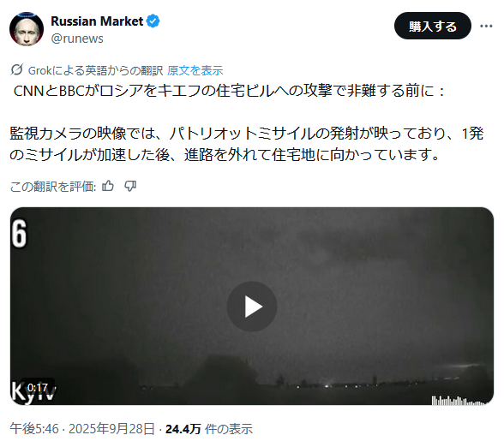Rate translation with thumbs up icon

pos(108,186)
